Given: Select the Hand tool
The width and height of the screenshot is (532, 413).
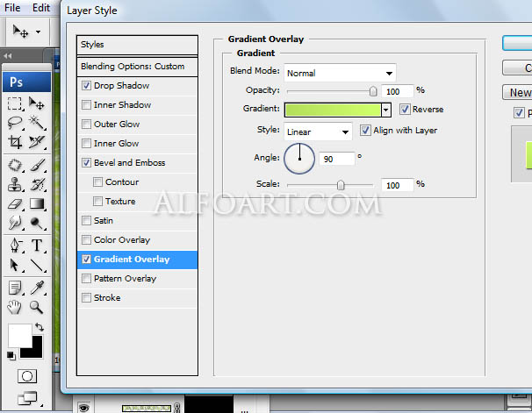Looking at the screenshot, I should pyautogui.click(x=15, y=307).
